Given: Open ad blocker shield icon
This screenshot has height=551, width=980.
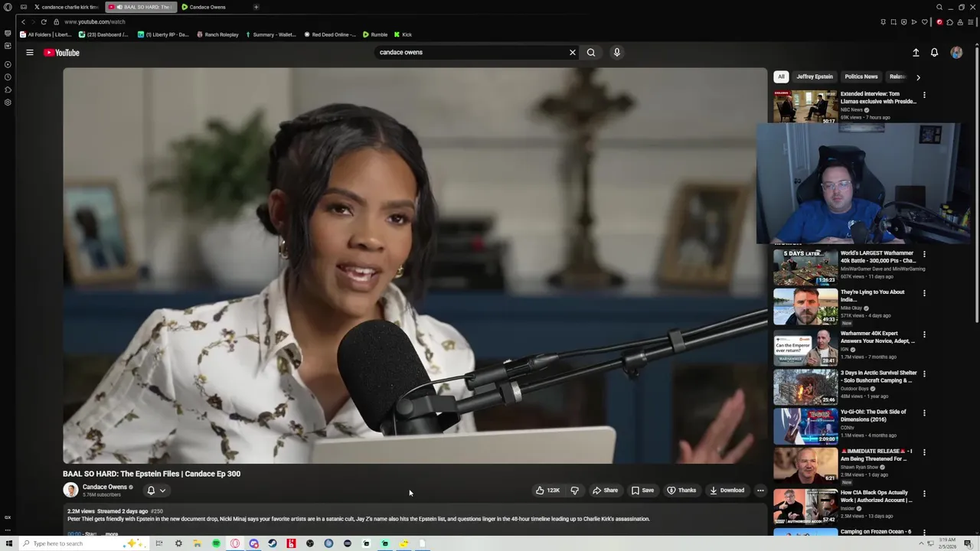Looking at the screenshot, I should pos(903,21).
